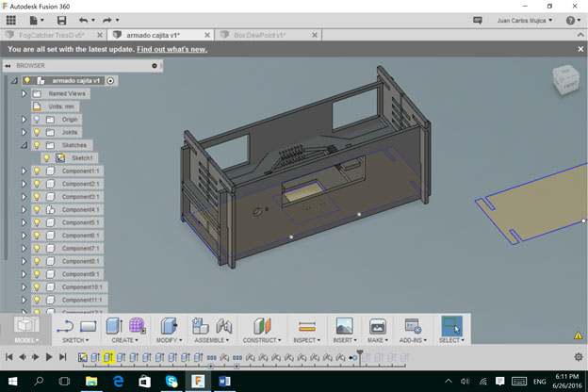
Task: Expand Component5:1 tree node
Action: point(24,222)
